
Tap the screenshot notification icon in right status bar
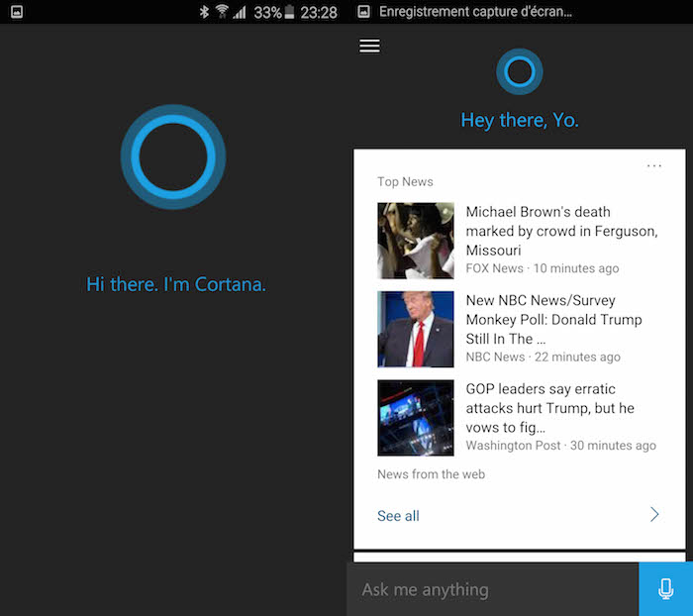(363, 12)
